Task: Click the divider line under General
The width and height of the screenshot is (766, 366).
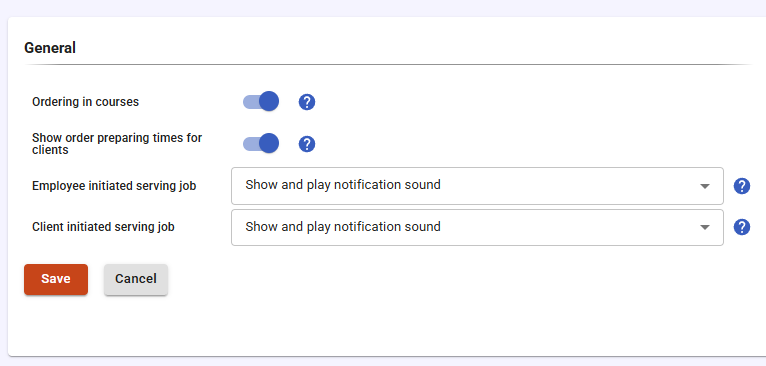Action: 388,65
